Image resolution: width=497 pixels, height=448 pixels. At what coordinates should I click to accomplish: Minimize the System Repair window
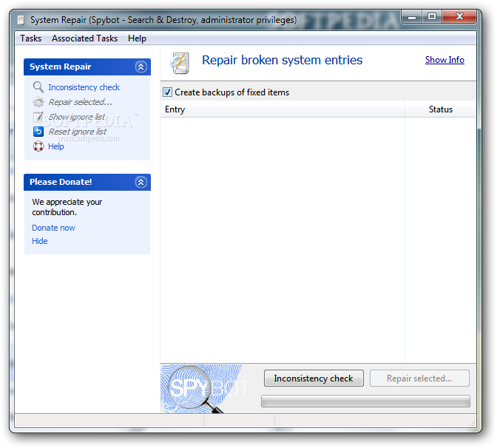click(412, 17)
